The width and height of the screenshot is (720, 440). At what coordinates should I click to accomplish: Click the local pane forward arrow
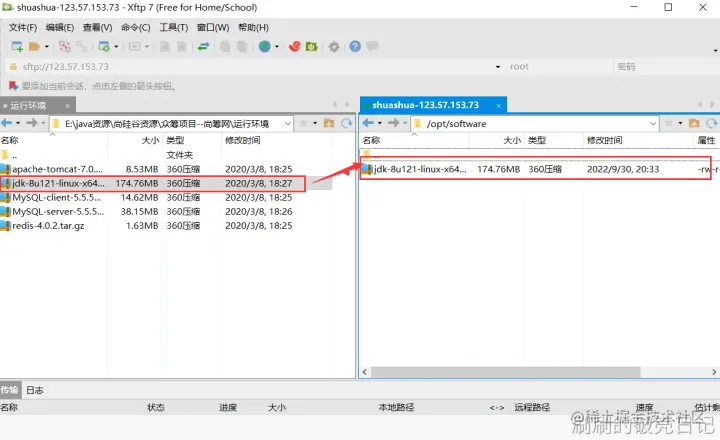pos(31,123)
